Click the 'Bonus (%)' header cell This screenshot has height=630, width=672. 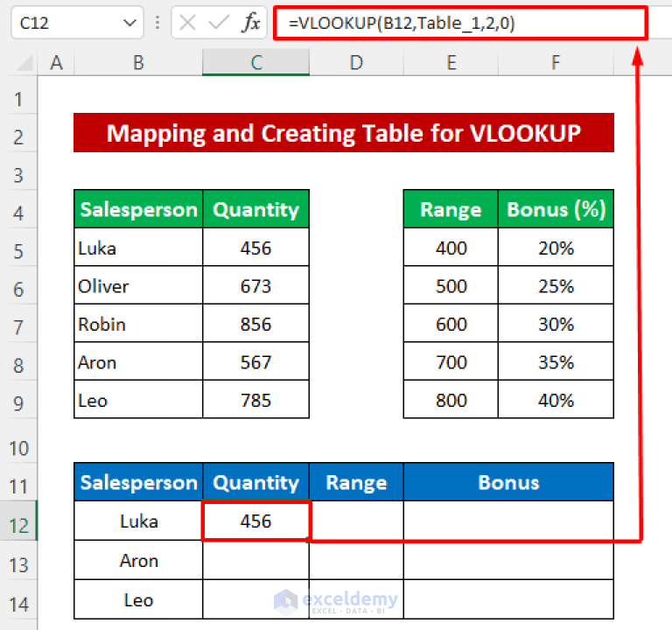pos(556,209)
